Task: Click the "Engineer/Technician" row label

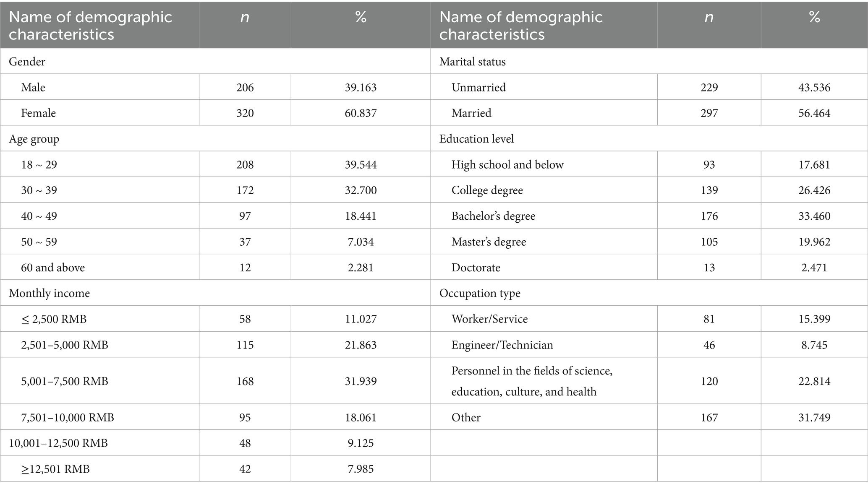Action: click(502, 345)
